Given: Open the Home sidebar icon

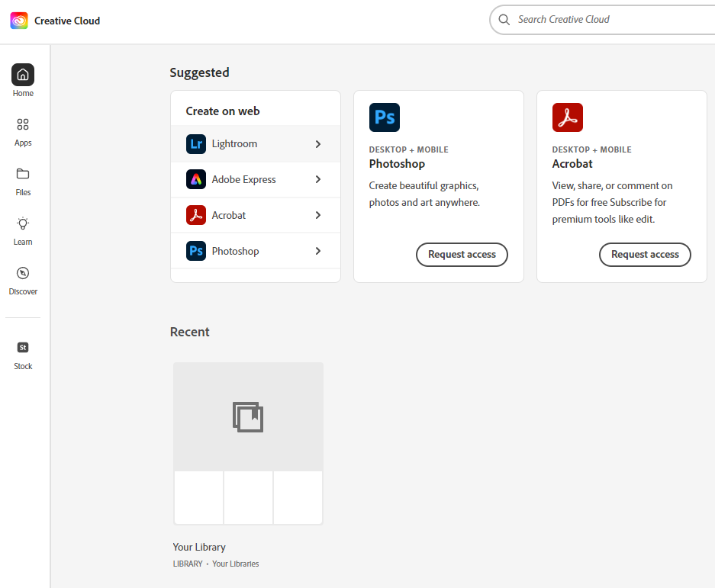Looking at the screenshot, I should 23,75.
